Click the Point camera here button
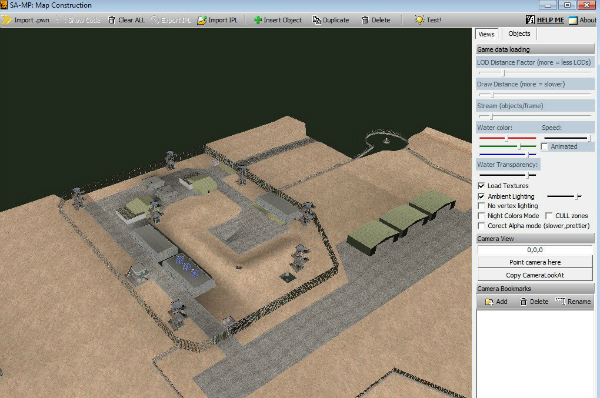The width and height of the screenshot is (600, 398). [x=535, y=262]
